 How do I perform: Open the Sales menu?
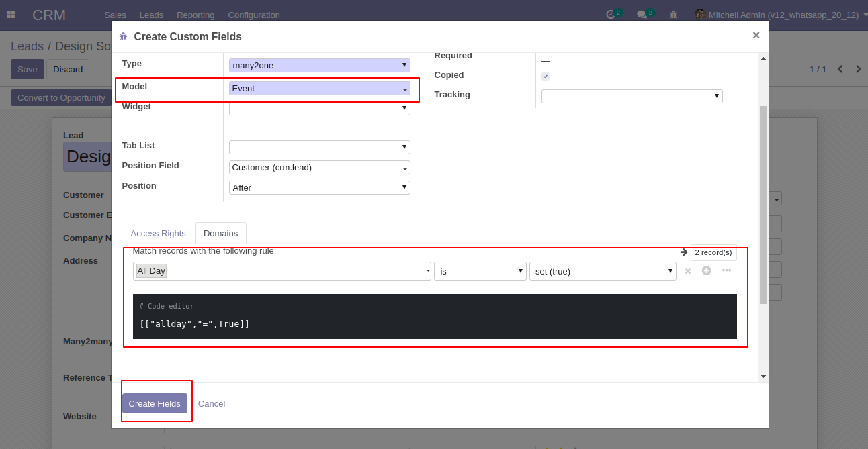[x=115, y=15]
